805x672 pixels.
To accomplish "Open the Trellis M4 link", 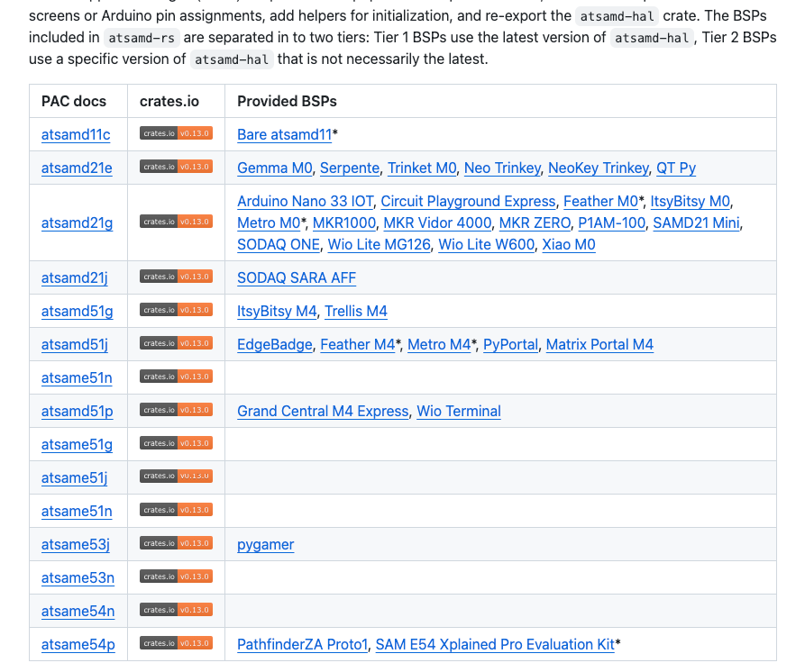I will point(356,311).
